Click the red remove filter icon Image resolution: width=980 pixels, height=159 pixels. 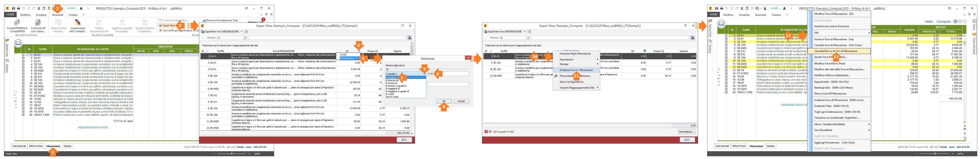(x=486, y=132)
